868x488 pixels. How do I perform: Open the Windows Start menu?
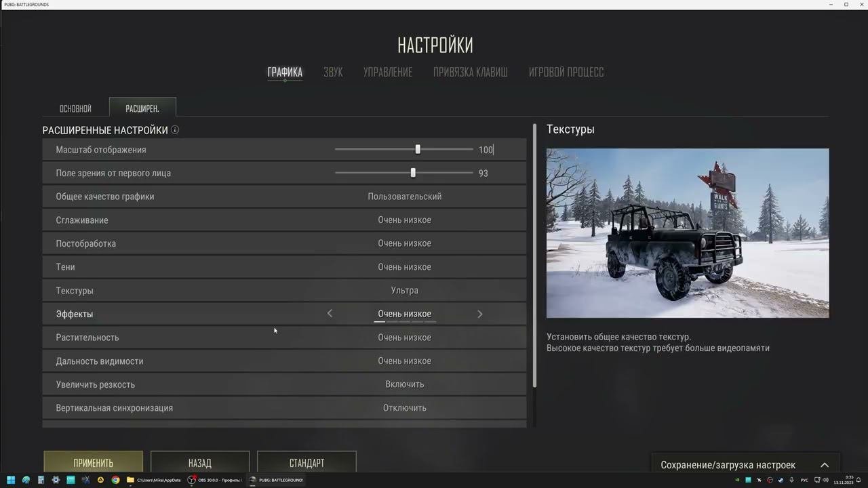(x=11, y=480)
